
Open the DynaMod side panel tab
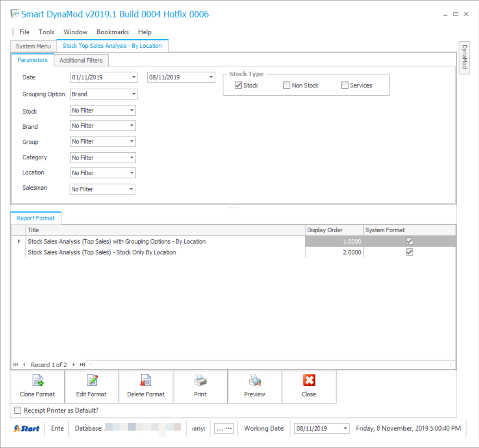point(464,57)
